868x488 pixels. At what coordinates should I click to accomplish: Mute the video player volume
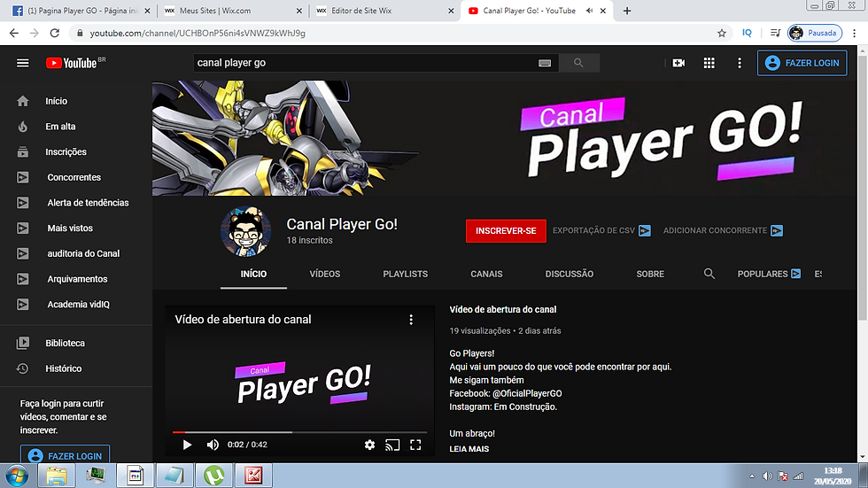213,445
